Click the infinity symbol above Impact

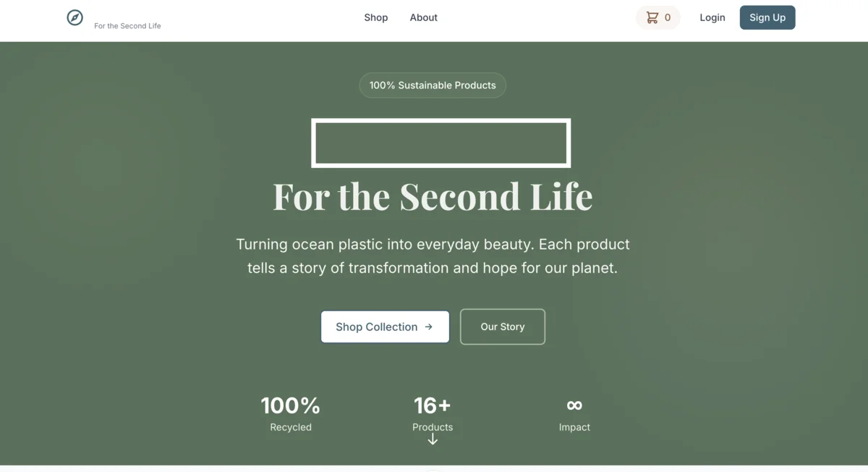pos(574,405)
